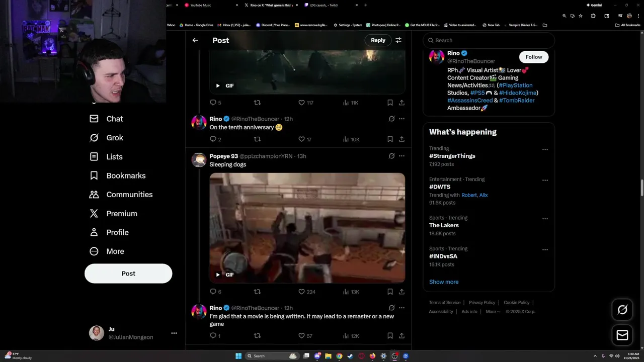Share the Sleeping dogs reply
Viewport: 644px width, 362px height.
(401, 292)
